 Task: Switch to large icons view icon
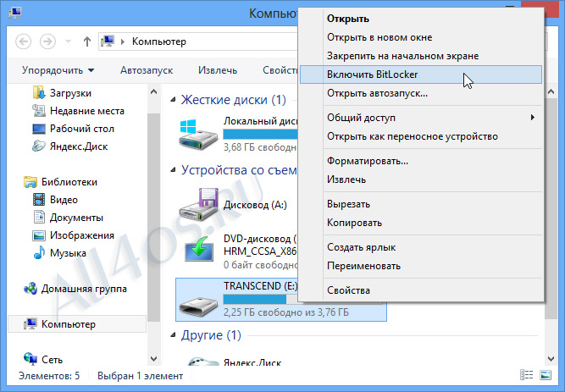[x=546, y=375]
